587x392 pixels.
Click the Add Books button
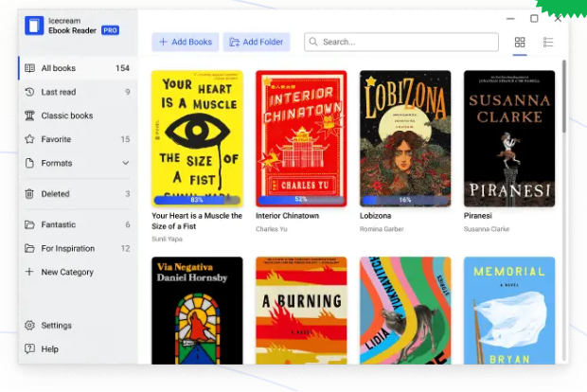(x=186, y=42)
